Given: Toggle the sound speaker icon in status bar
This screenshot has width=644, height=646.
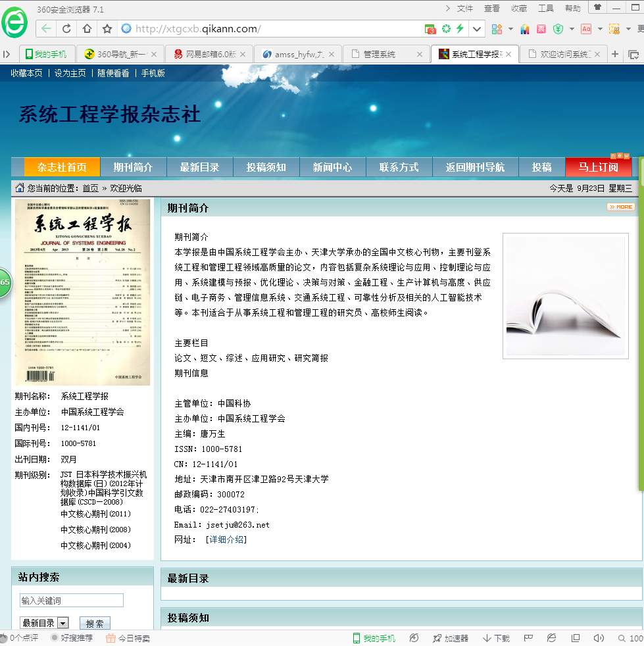Looking at the screenshot, I should [x=599, y=638].
